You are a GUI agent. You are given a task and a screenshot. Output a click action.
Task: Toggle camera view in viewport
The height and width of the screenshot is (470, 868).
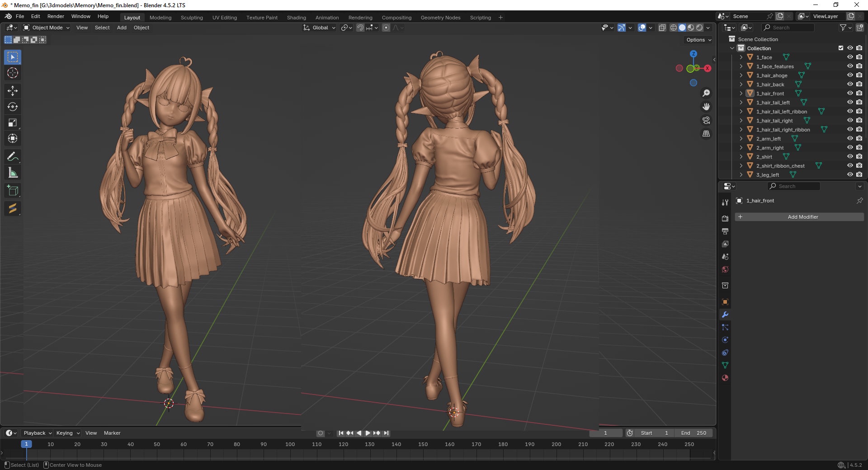(706, 120)
